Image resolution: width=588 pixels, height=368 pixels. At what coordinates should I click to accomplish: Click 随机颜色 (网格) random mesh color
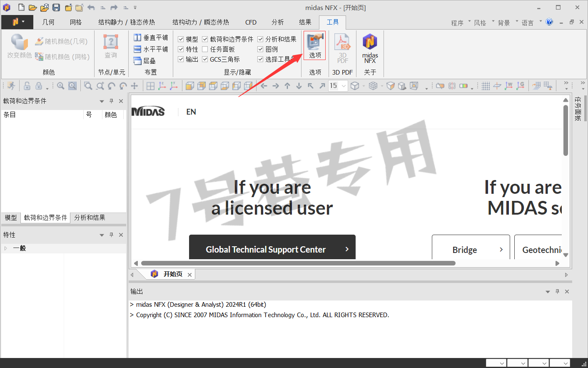point(62,57)
